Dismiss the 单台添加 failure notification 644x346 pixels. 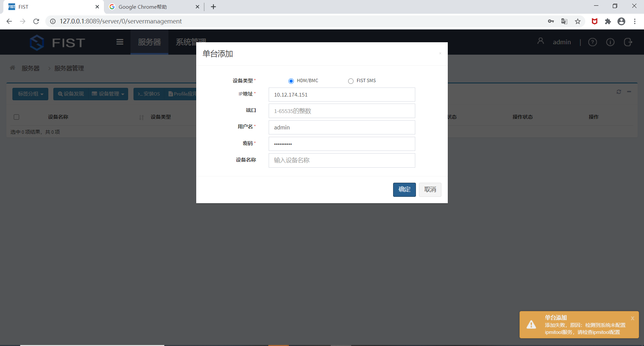tap(632, 318)
